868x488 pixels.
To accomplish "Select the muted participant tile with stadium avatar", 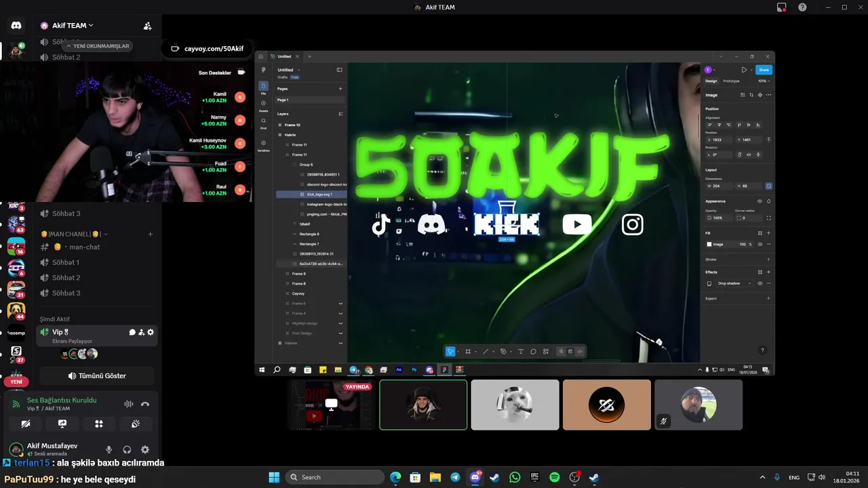I will click(698, 405).
